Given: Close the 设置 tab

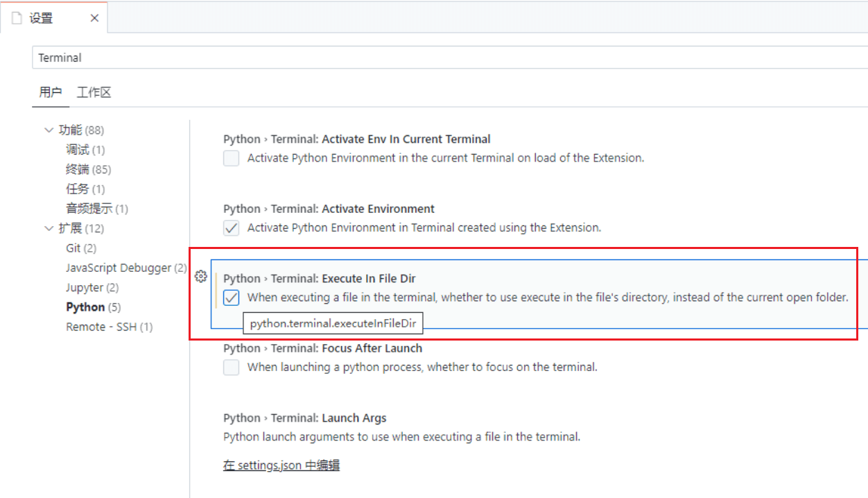Looking at the screenshot, I should (x=94, y=18).
